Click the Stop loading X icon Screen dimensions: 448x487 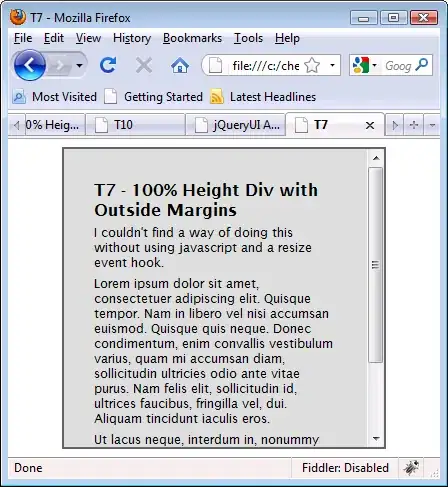pos(144,65)
